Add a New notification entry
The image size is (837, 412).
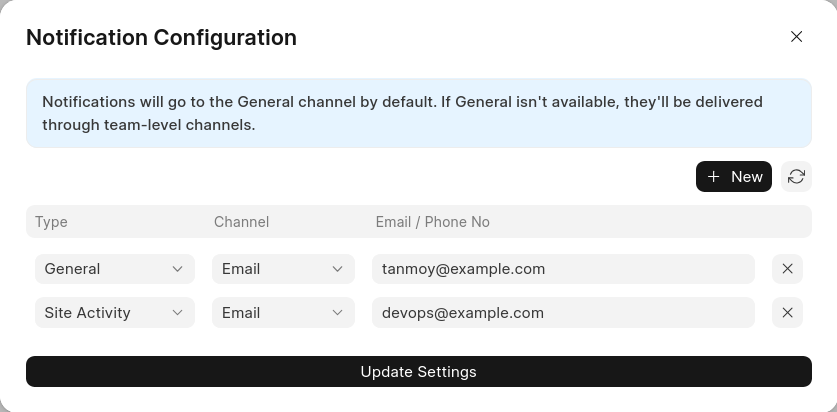(x=734, y=176)
